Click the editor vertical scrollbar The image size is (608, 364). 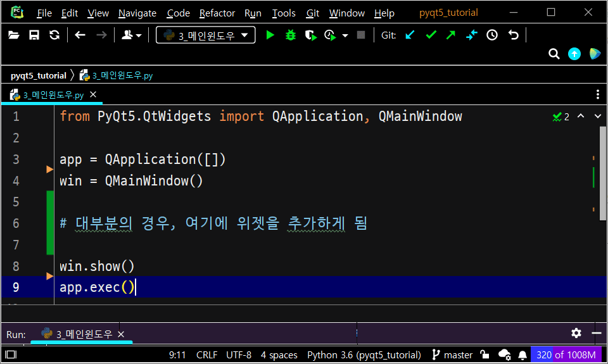[602, 173]
